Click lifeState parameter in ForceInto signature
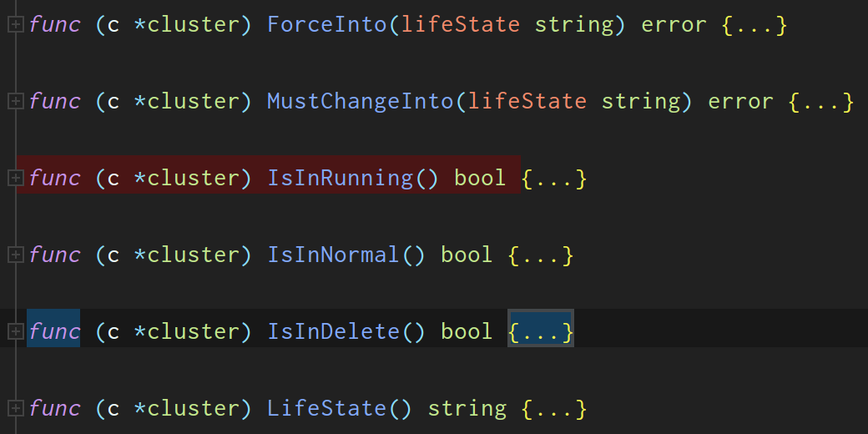Viewport: 868px width, 434px height. [460, 25]
